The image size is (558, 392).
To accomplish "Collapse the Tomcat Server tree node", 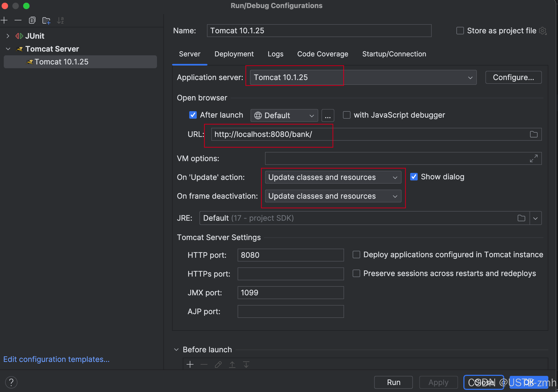I will tap(8, 49).
